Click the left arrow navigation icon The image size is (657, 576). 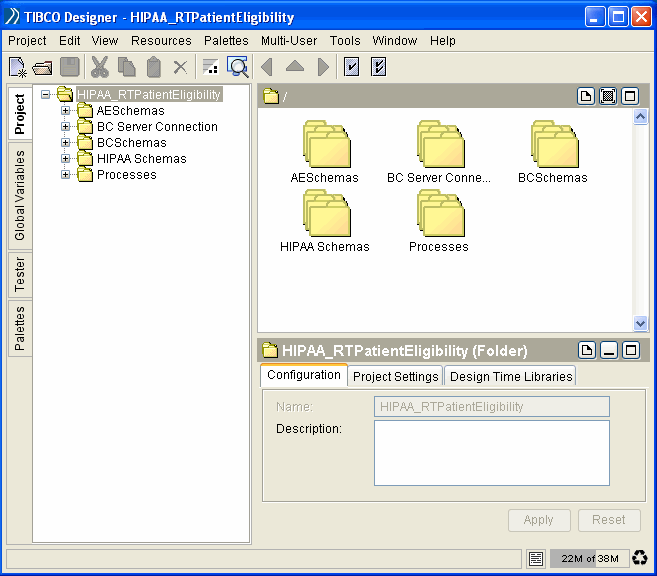(x=267, y=67)
